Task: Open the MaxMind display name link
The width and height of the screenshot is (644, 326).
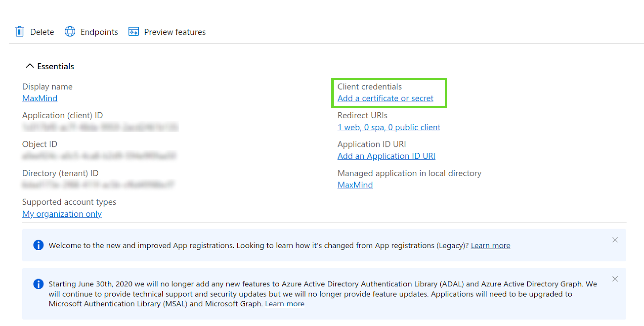Action: pos(40,98)
